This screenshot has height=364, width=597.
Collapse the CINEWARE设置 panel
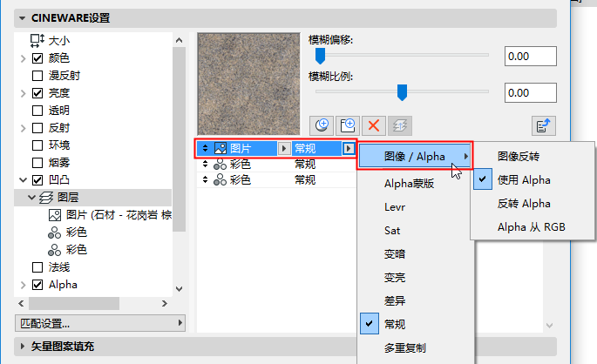pos(22,18)
